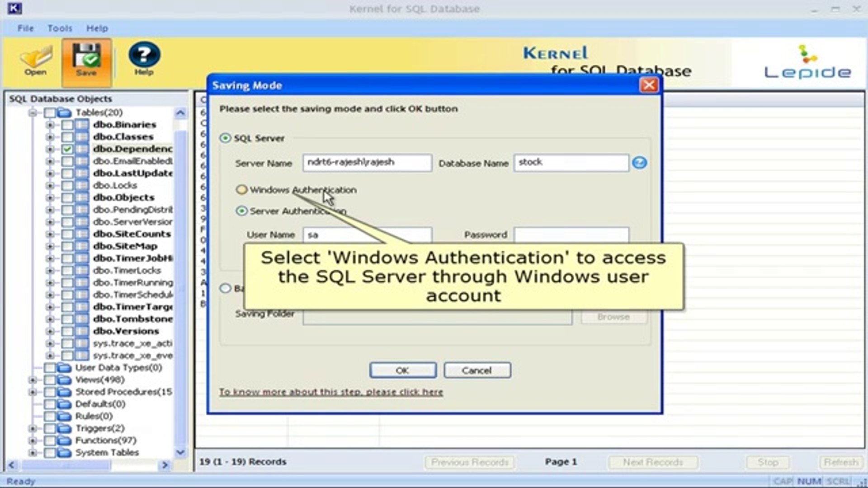Screen dimensions: 868x488
Task: Click the blue help icon beside Database Name
Action: (639, 163)
